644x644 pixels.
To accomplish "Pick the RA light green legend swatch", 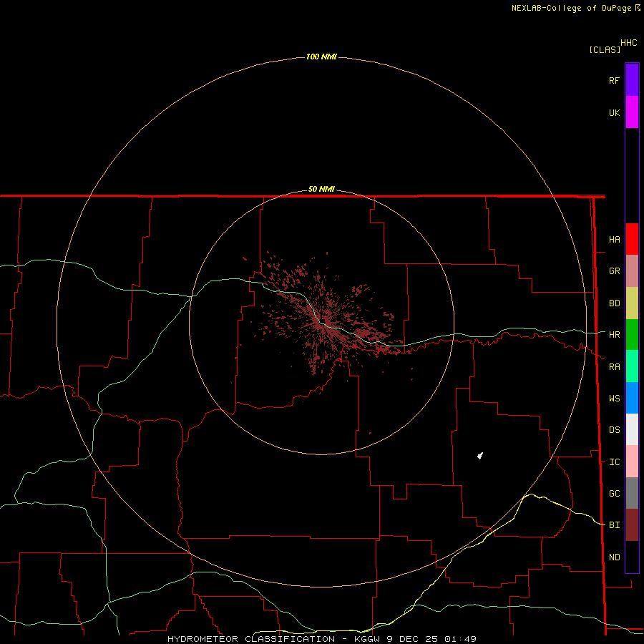I will pyautogui.click(x=632, y=366).
